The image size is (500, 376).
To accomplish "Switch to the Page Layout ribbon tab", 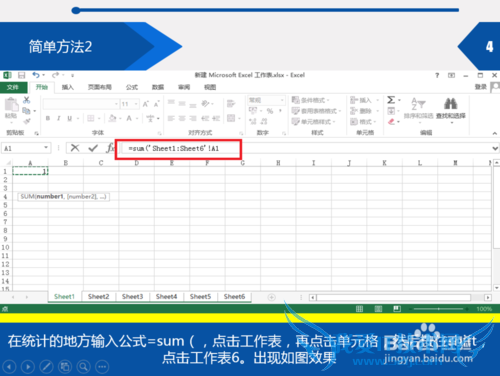I will pyautogui.click(x=100, y=87).
